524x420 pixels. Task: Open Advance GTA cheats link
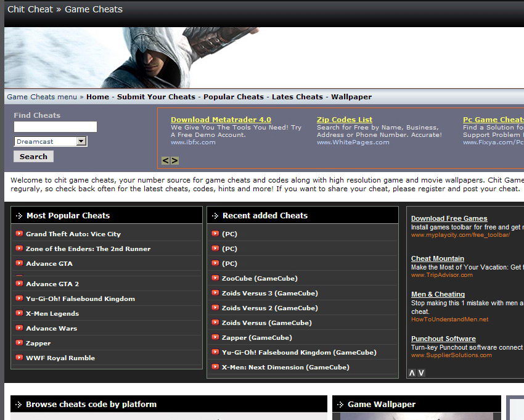click(49, 263)
